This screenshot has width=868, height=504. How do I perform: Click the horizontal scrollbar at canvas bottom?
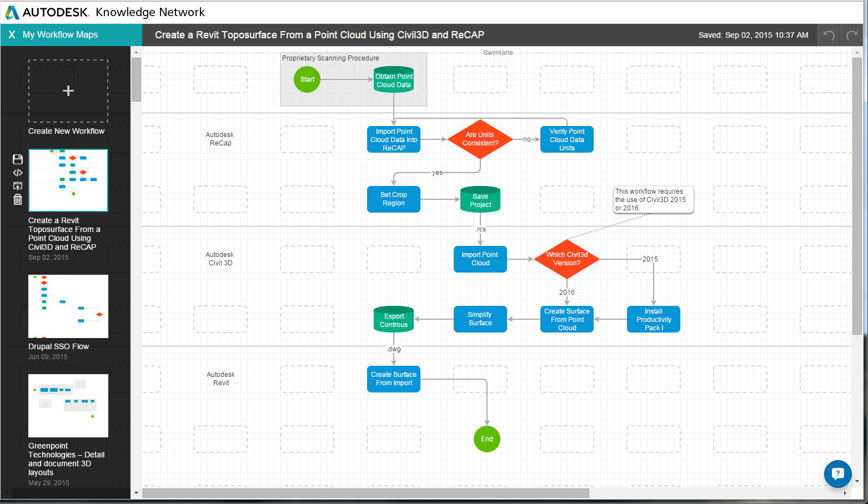pos(365,493)
